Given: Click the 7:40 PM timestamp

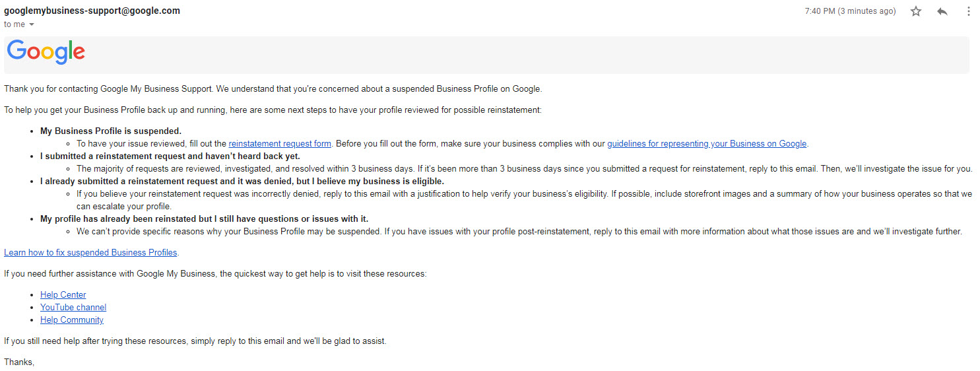Looking at the screenshot, I should [850, 11].
